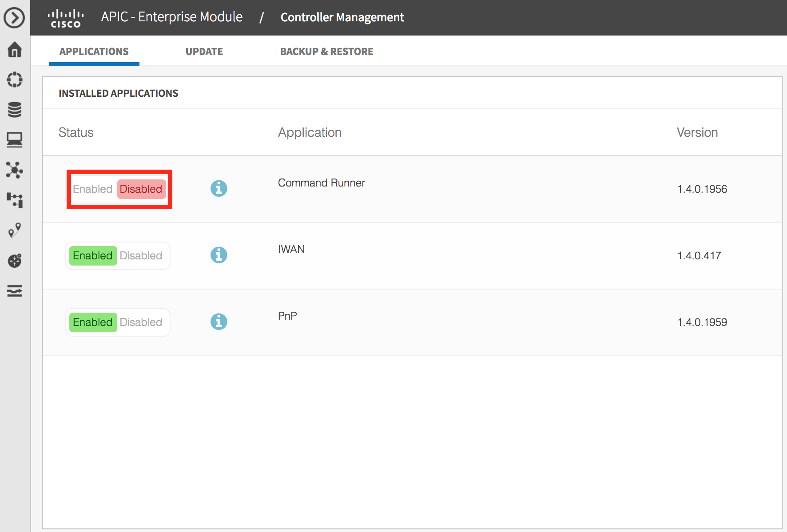Screen dimensions: 787x532
Task: Open the Device Inventory stack icon
Action: tap(15, 110)
